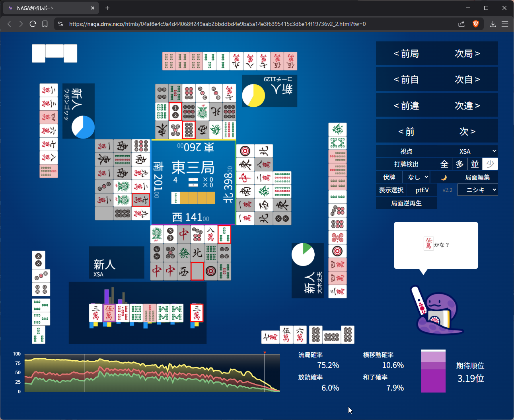Toggle dark mode with the moon icon
This screenshot has width=514, height=420.
click(444, 178)
